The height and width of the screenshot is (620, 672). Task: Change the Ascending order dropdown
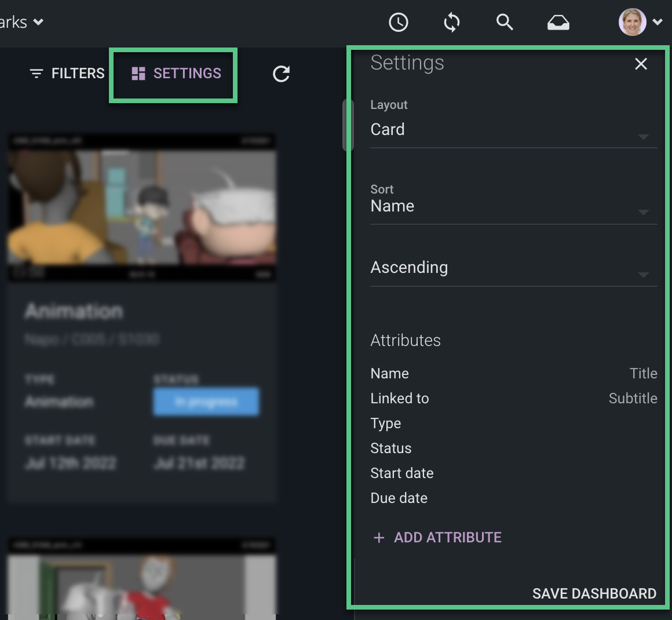643,275
